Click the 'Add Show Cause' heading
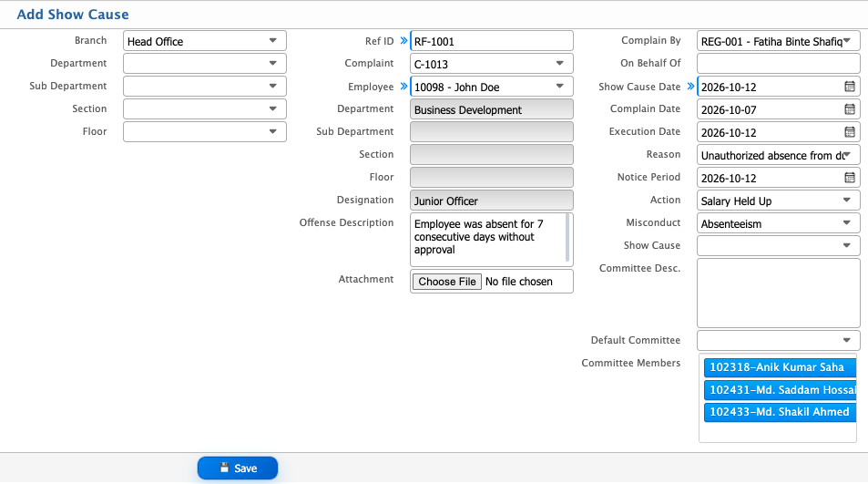 tap(73, 15)
